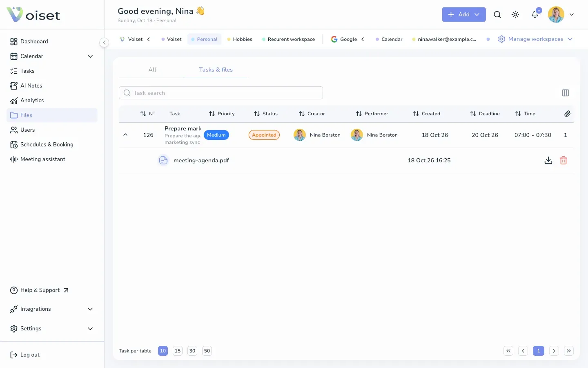The height and width of the screenshot is (368, 588).
Task: Expand the Integrations sidebar section
Action: [x=90, y=309]
